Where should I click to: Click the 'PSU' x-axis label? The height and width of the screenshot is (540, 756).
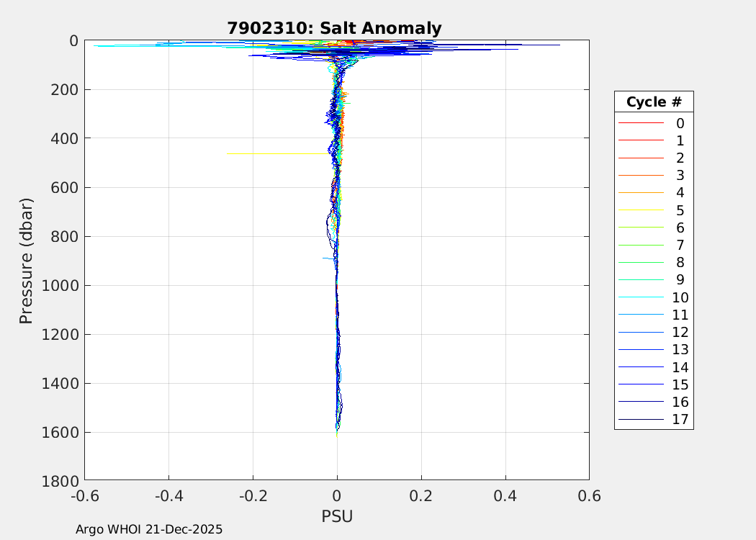click(x=336, y=516)
